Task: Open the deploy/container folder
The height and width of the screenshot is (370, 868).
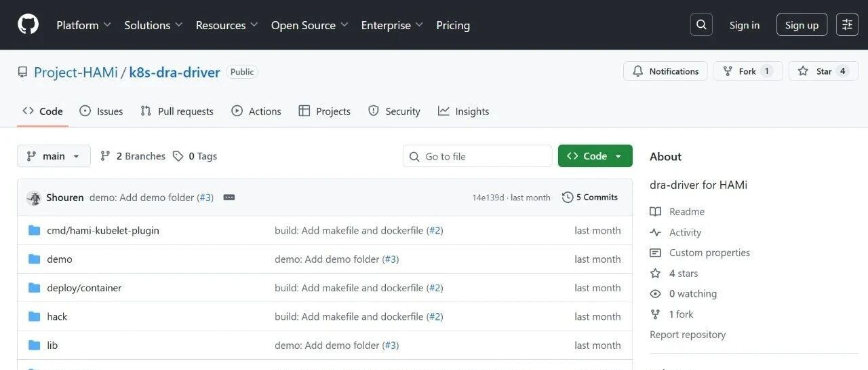Action: click(x=84, y=288)
